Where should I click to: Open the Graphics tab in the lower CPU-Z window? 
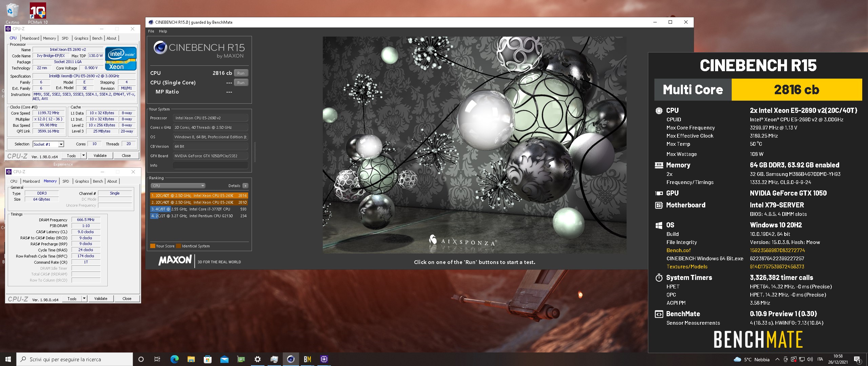[82, 181]
